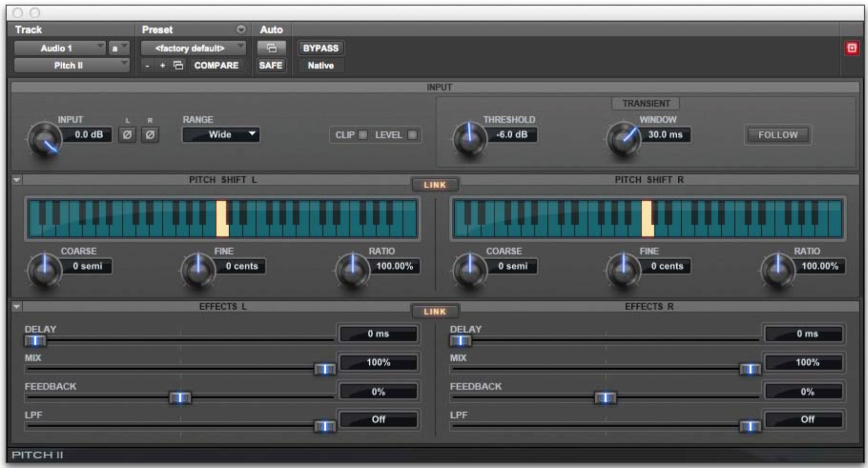
Task: Open plug-in automation enable window icon
Action: [271, 48]
